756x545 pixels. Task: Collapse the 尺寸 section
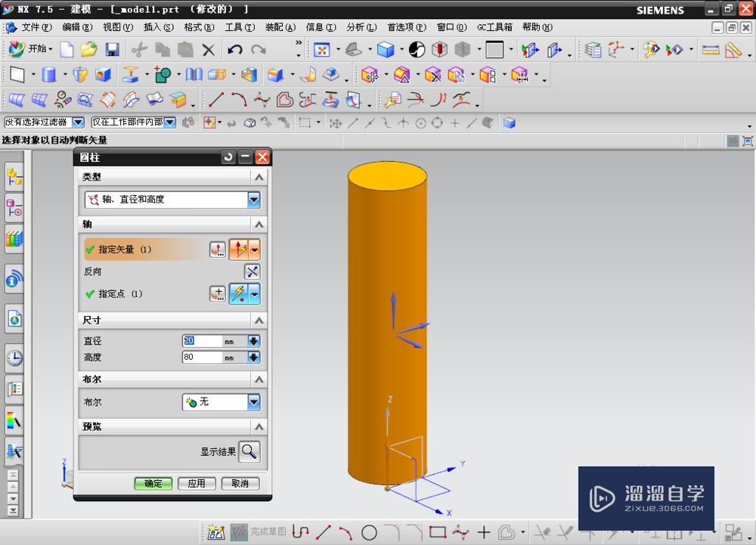pos(259,320)
